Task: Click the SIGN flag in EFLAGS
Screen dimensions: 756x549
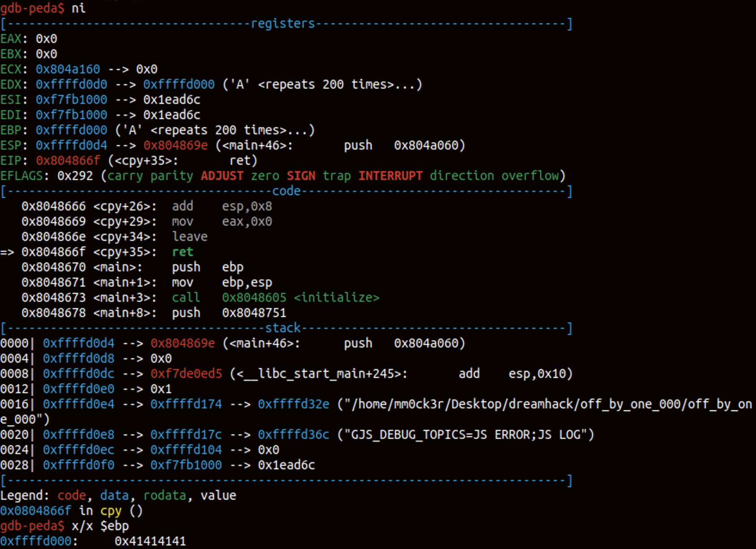Action: [x=301, y=176]
